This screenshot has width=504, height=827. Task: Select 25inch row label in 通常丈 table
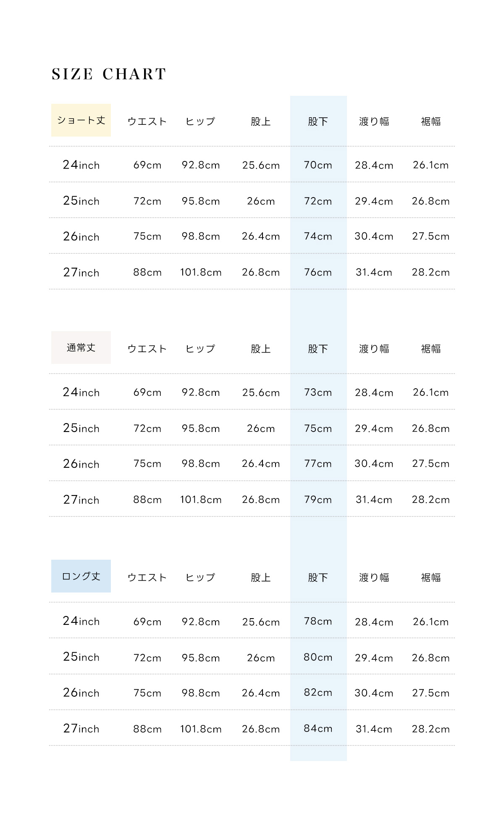pyautogui.click(x=81, y=428)
